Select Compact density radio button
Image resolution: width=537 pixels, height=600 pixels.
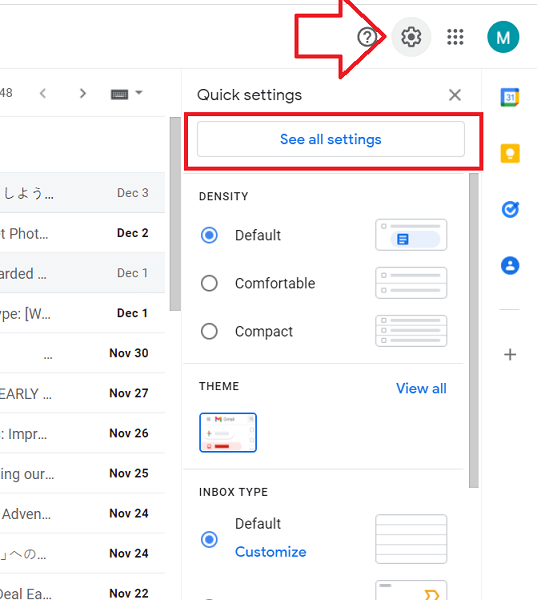coord(209,331)
